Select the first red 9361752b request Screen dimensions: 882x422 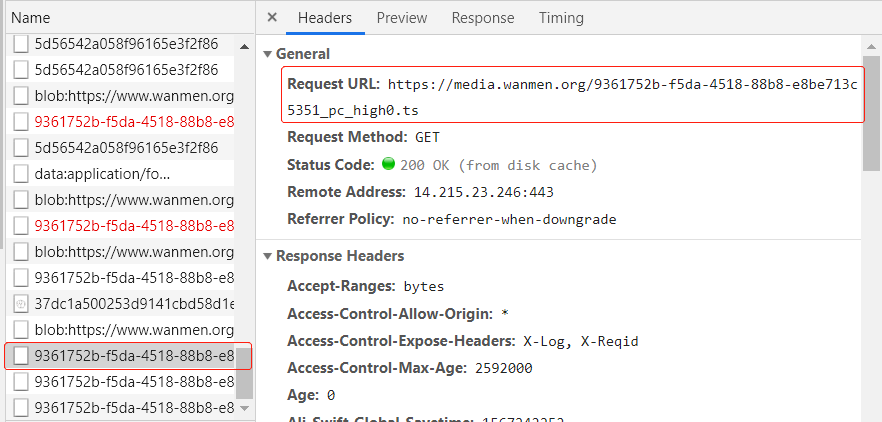coord(134,122)
